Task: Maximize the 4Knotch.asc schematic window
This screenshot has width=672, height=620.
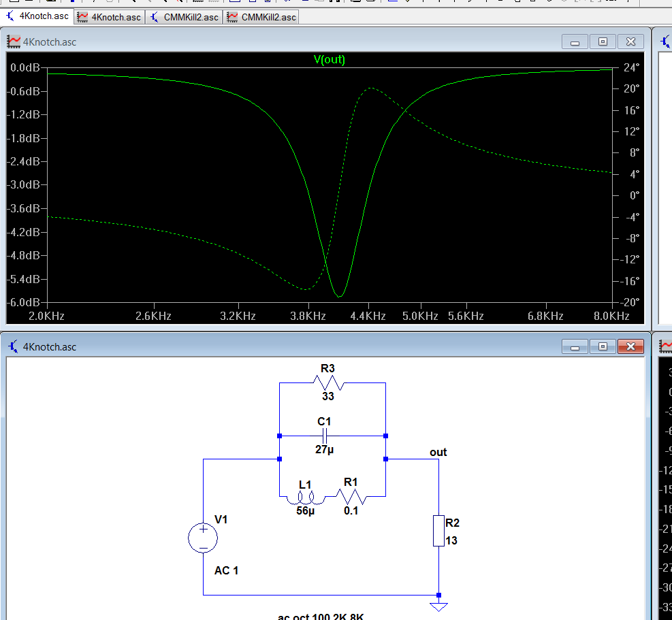Action: (603, 346)
